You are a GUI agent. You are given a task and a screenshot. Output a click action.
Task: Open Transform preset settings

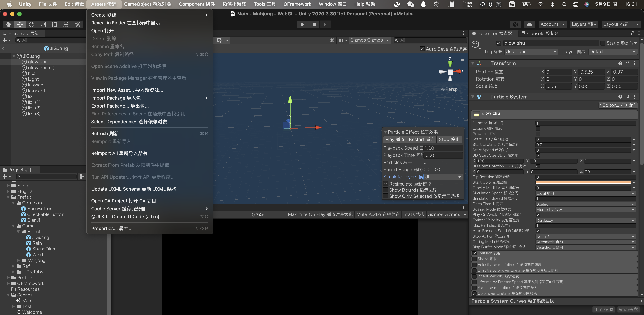[x=627, y=63]
